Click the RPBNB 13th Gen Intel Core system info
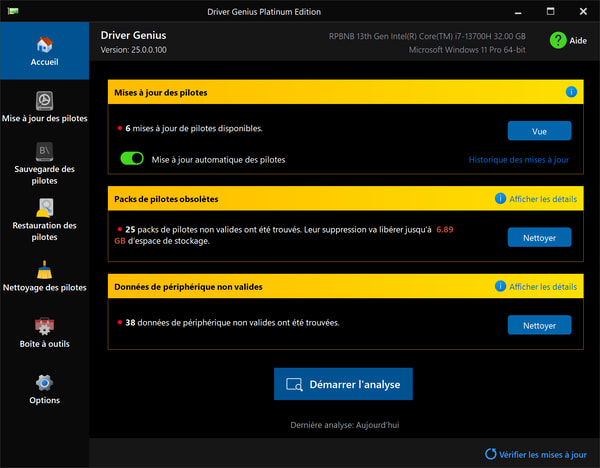Screen dimensions: 600x468 427,36
